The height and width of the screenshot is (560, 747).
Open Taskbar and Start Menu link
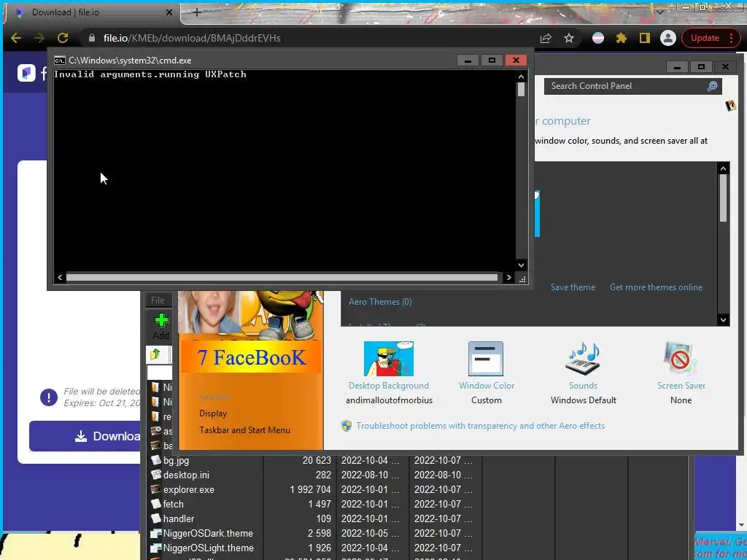click(x=244, y=430)
